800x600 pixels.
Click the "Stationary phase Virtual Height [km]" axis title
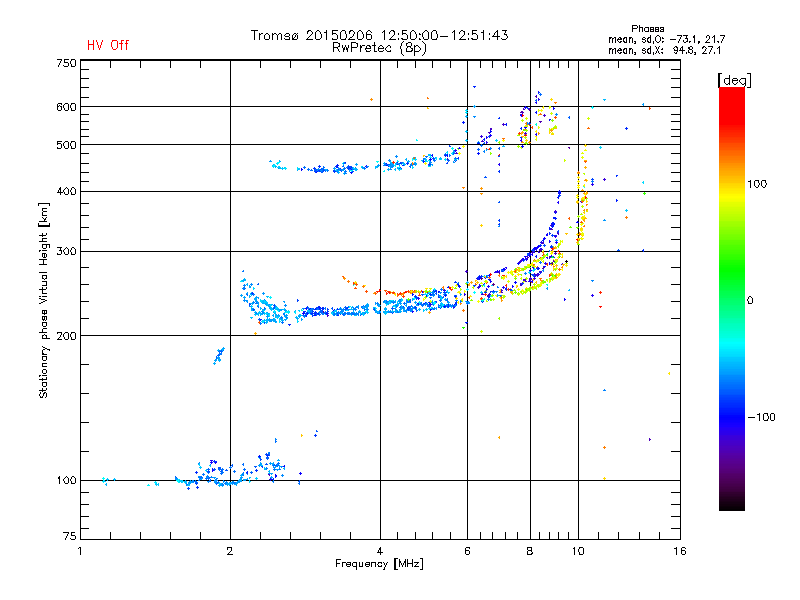43,301
